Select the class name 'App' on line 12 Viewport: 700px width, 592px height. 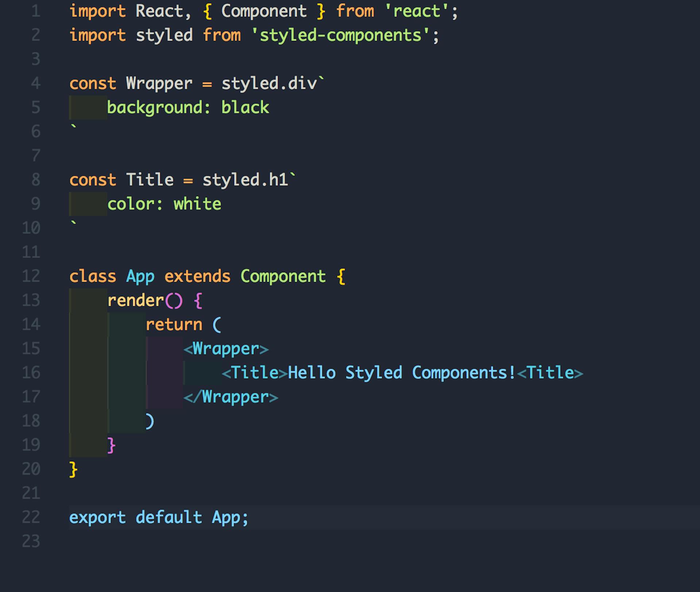pyautogui.click(x=140, y=276)
